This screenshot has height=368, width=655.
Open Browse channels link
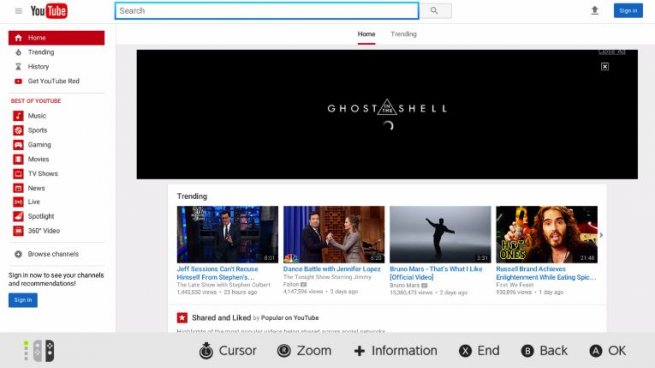53,254
